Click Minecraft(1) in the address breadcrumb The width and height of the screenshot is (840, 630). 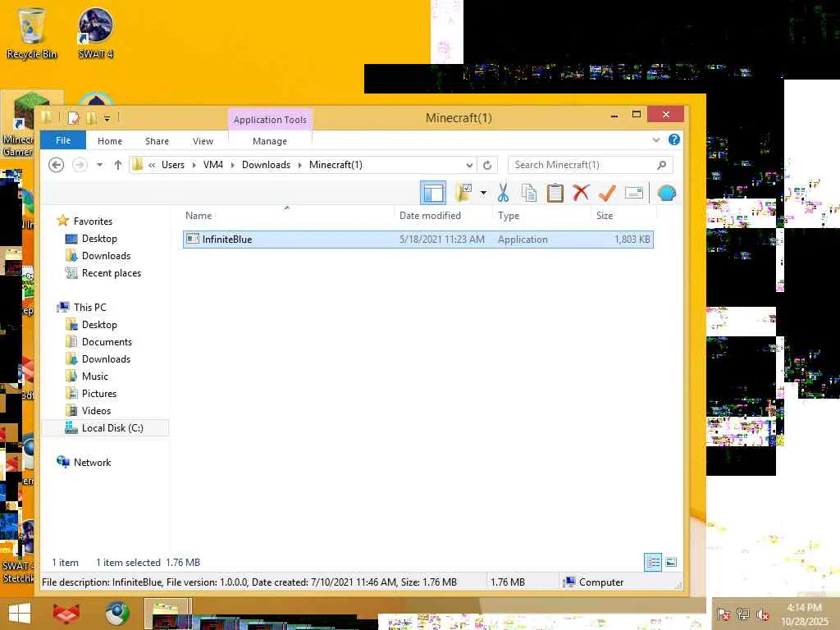(x=336, y=164)
